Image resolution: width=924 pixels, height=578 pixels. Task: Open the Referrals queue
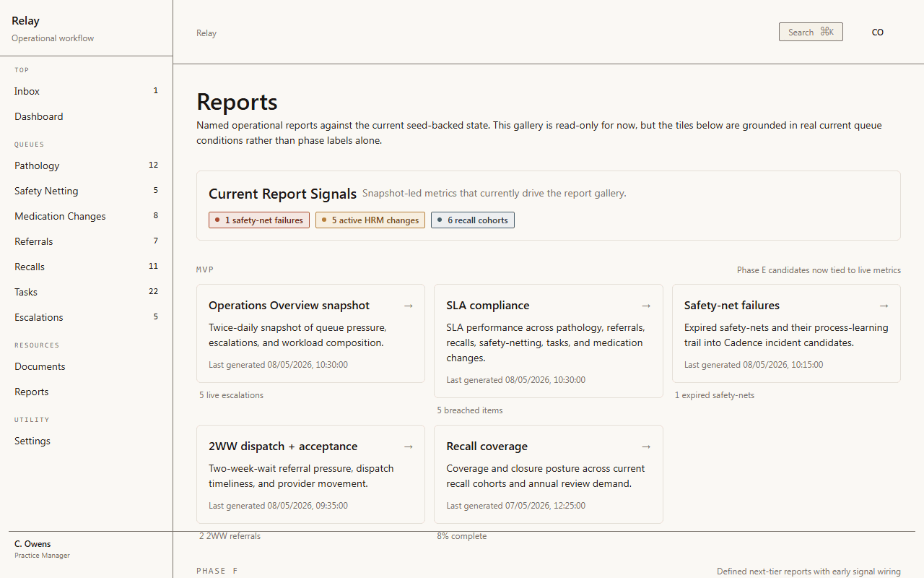(x=86, y=241)
